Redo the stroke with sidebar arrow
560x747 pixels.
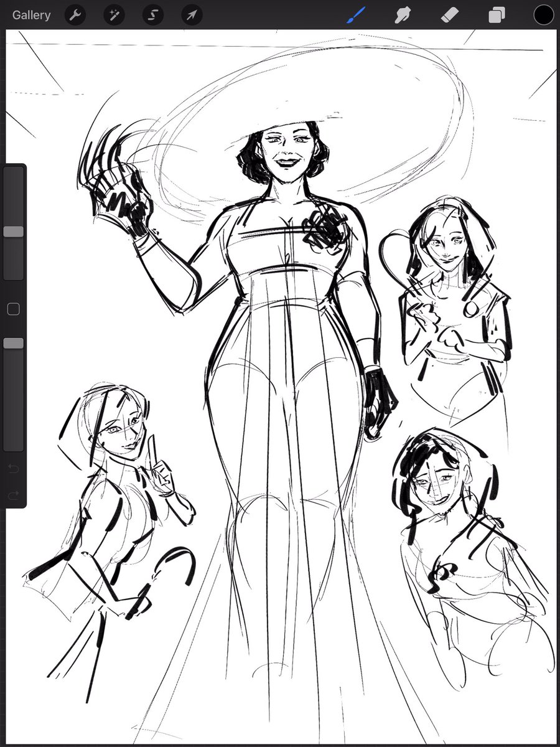click(x=13, y=496)
